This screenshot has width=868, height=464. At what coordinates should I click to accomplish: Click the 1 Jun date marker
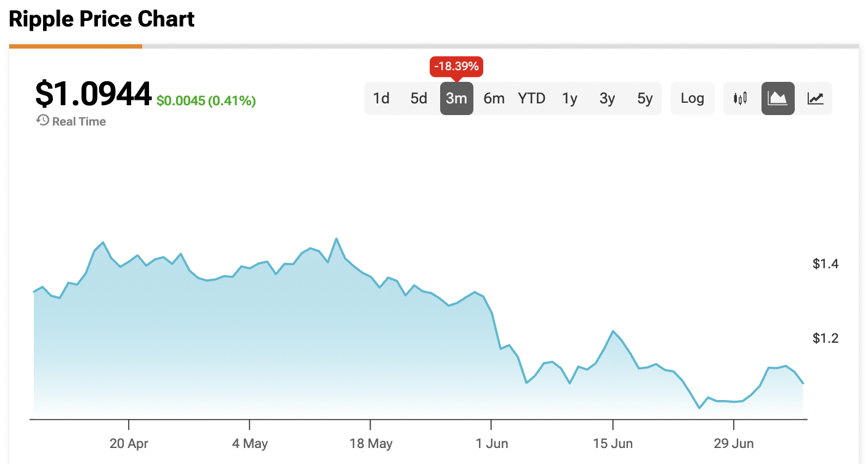tap(491, 443)
